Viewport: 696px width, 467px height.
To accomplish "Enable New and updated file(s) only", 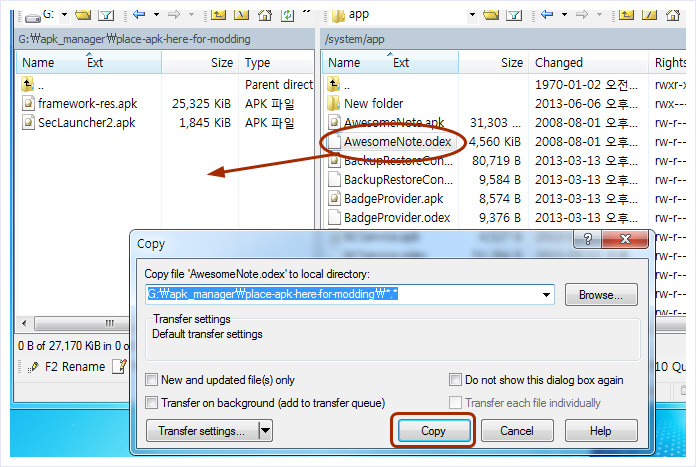I will tap(151, 380).
